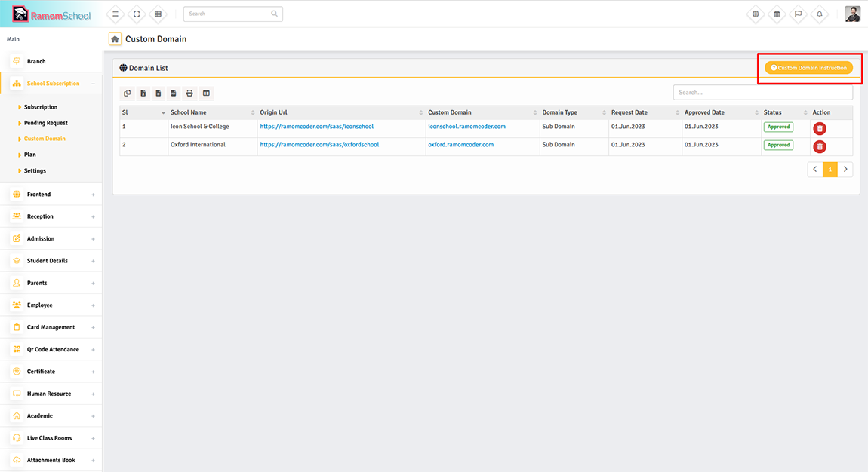The image size is (868, 472).
Task: Delete the Oxford International domain row
Action: [x=820, y=146]
